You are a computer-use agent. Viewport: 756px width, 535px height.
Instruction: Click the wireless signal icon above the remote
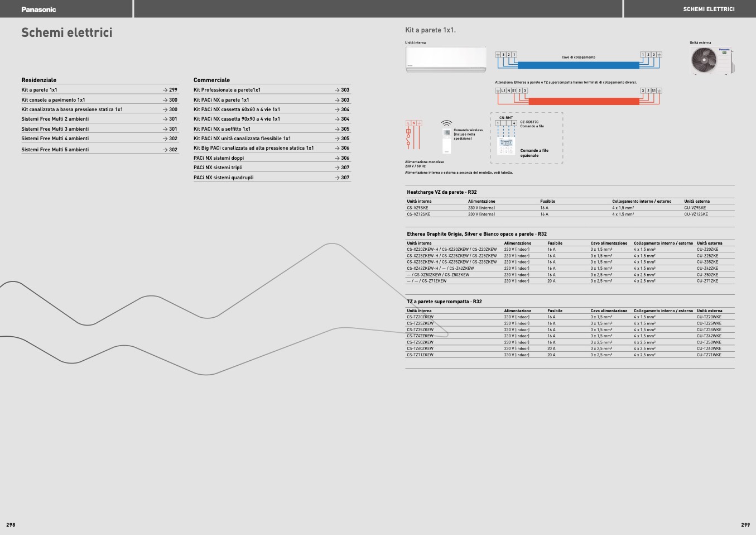point(446,123)
